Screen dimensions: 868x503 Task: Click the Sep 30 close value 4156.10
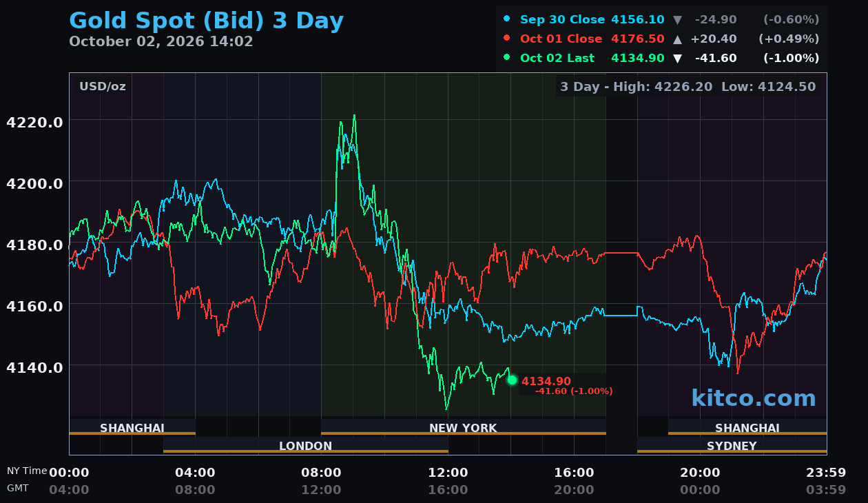click(638, 19)
